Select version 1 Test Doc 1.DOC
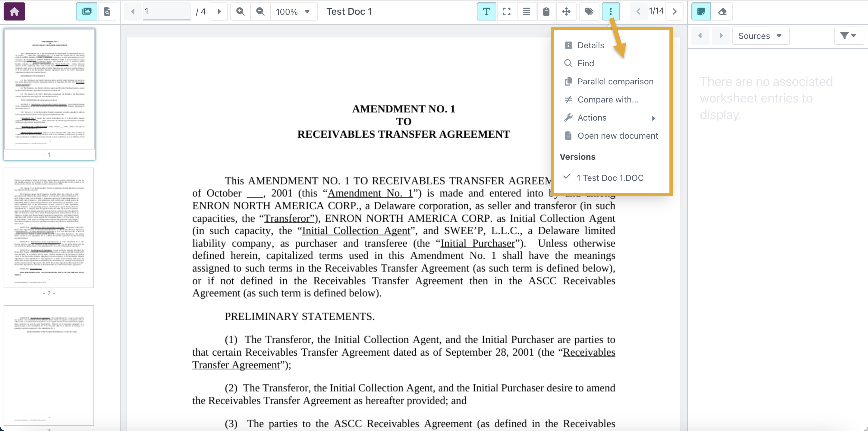This screenshot has width=868, height=431. click(609, 178)
